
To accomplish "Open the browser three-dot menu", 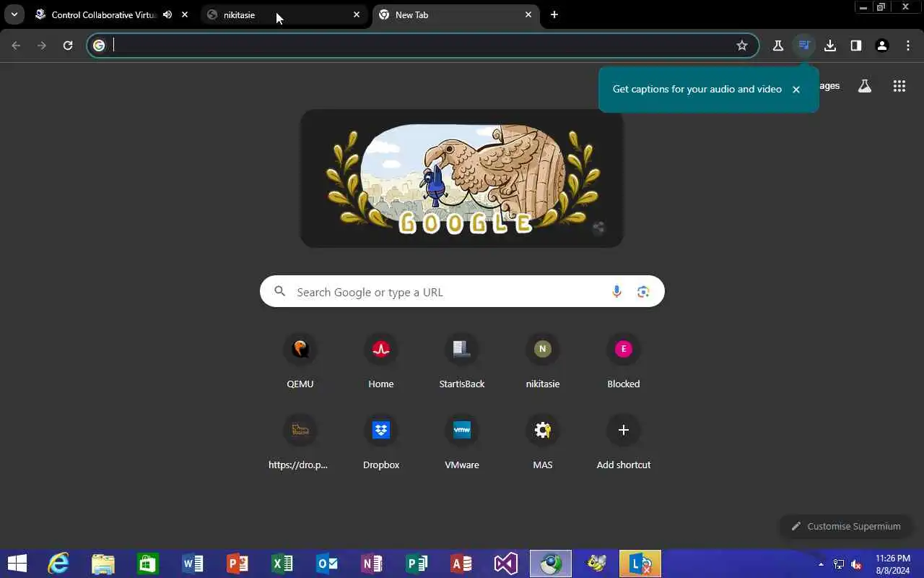I will 908,46.
